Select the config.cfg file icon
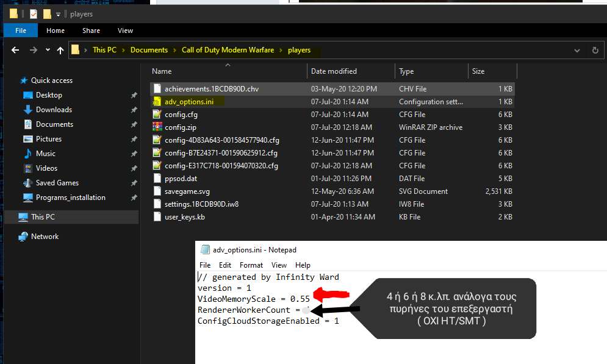The height and width of the screenshot is (364, 607). click(x=157, y=115)
